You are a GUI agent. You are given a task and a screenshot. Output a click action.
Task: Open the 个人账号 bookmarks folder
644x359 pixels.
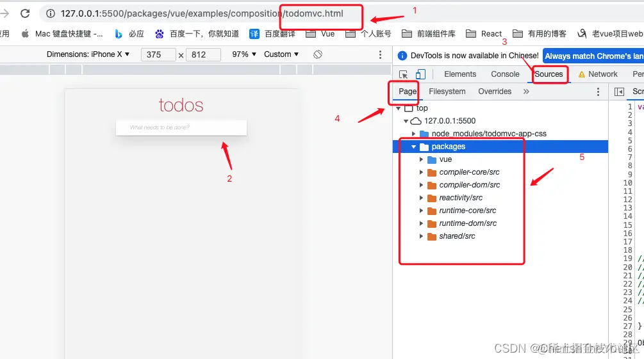click(x=368, y=34)
